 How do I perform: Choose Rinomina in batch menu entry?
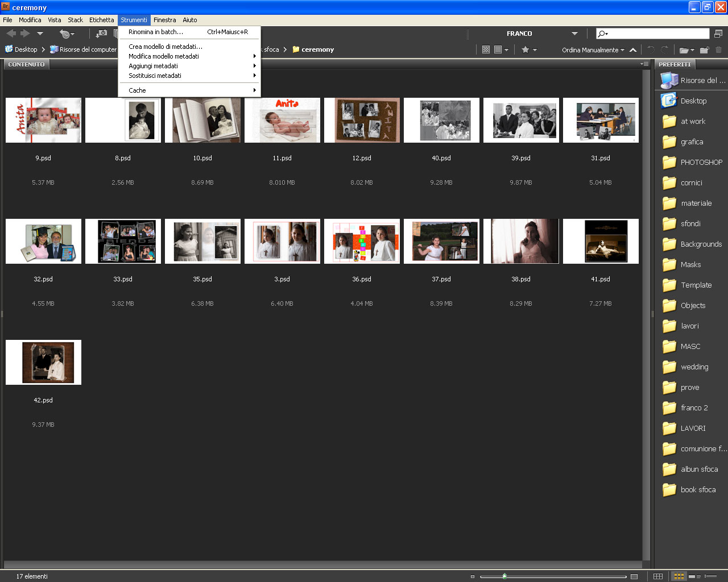point(156,32)
